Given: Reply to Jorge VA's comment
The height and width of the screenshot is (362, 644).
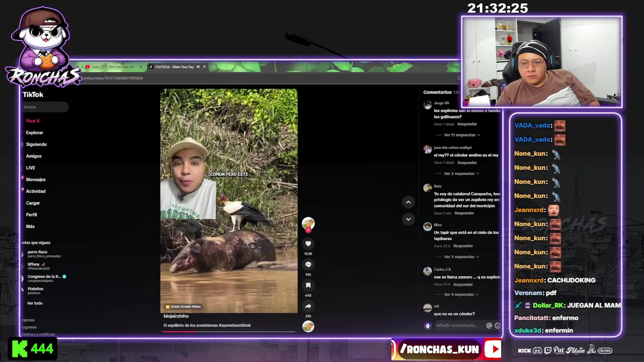Looking at the screenshot, I should coord(467,124).
